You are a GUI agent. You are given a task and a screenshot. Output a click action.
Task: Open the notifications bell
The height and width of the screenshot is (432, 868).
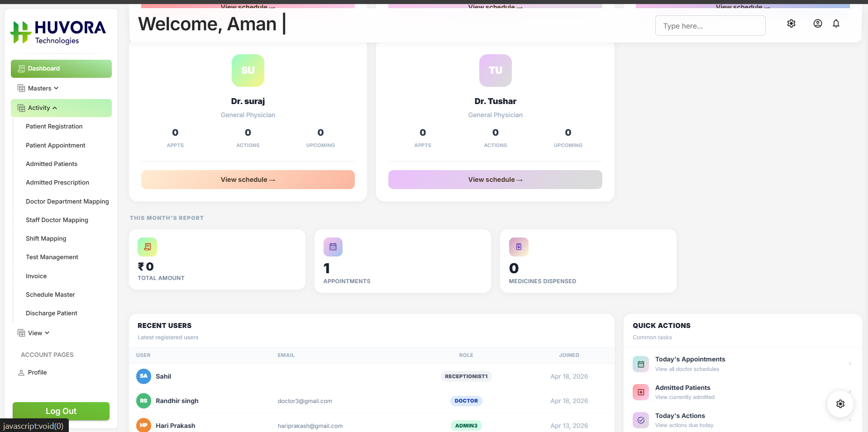(836, 24)
